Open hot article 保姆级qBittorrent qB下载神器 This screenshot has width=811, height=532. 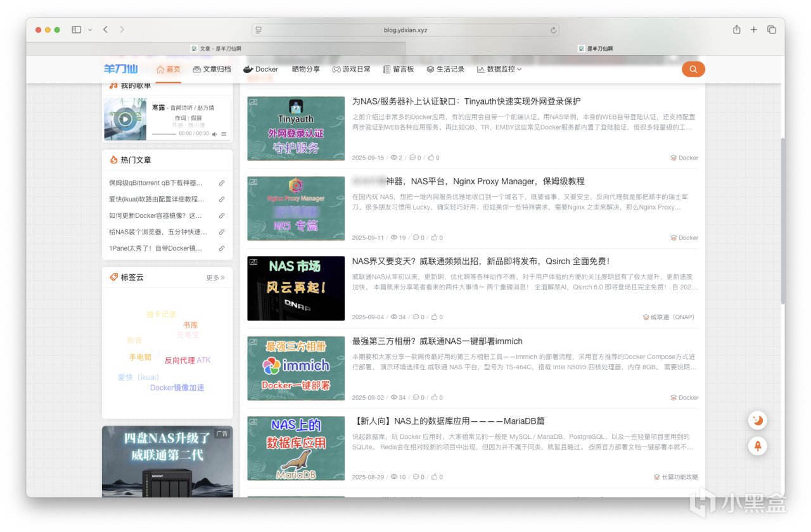point(156,183)
